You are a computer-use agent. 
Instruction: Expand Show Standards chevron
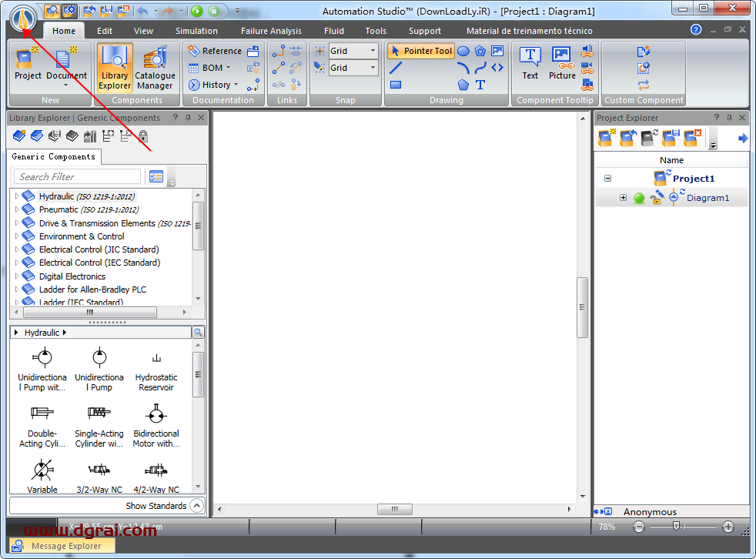[x=197, y=505]
